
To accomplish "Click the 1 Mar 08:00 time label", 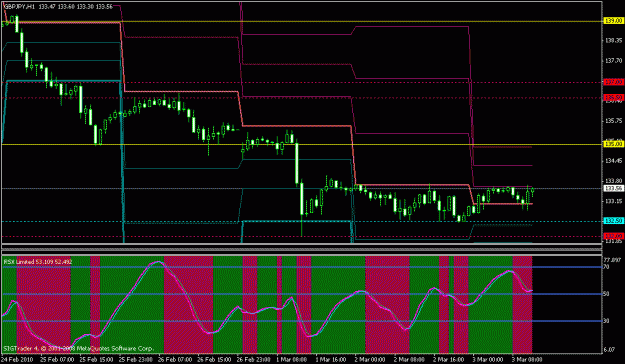I will 292,359.
